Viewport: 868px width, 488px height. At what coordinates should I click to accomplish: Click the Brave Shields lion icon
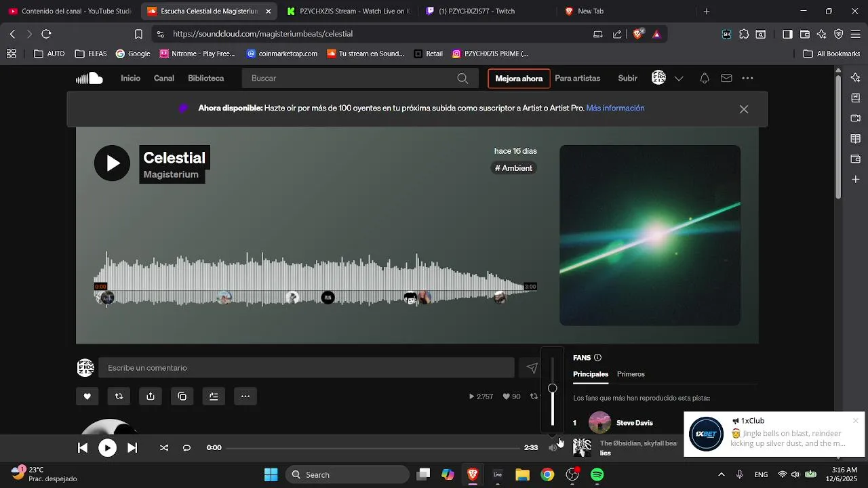[637, 34]
